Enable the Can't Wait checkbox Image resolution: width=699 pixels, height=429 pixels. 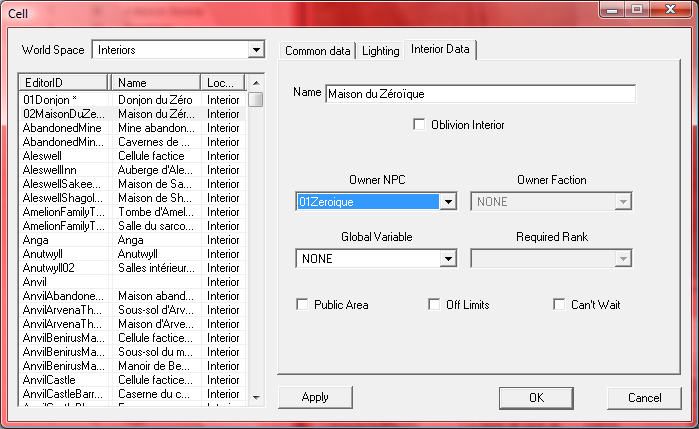559,304
